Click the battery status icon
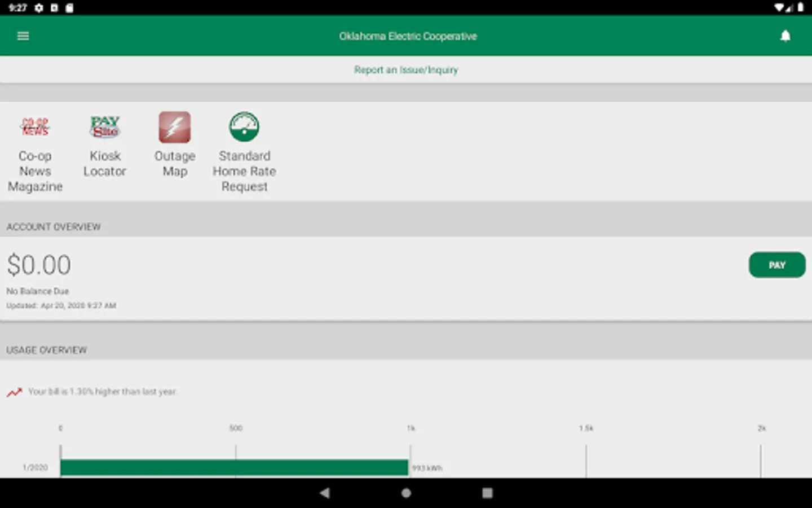 click(x=800, y=8)
